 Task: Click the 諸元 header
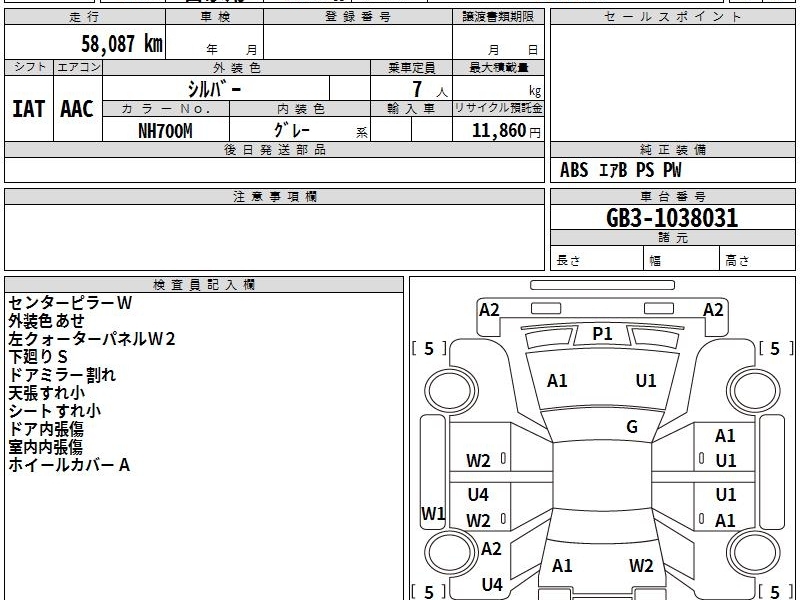(672, 238)
